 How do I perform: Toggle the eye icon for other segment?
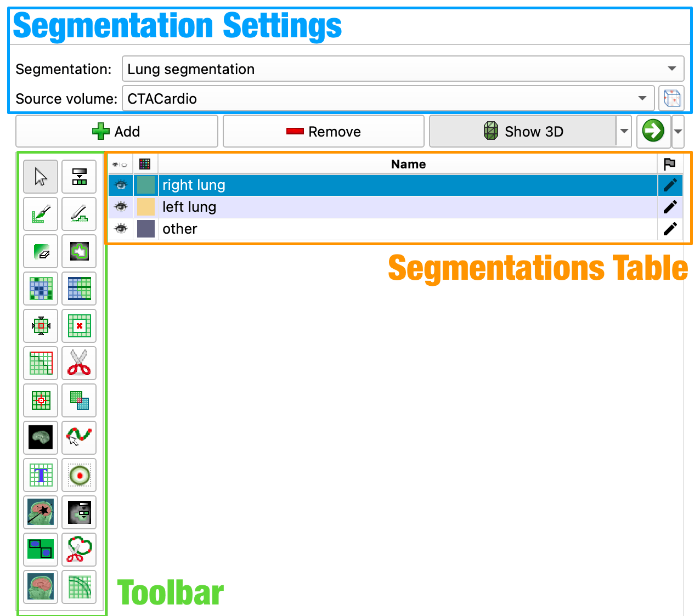121,229
